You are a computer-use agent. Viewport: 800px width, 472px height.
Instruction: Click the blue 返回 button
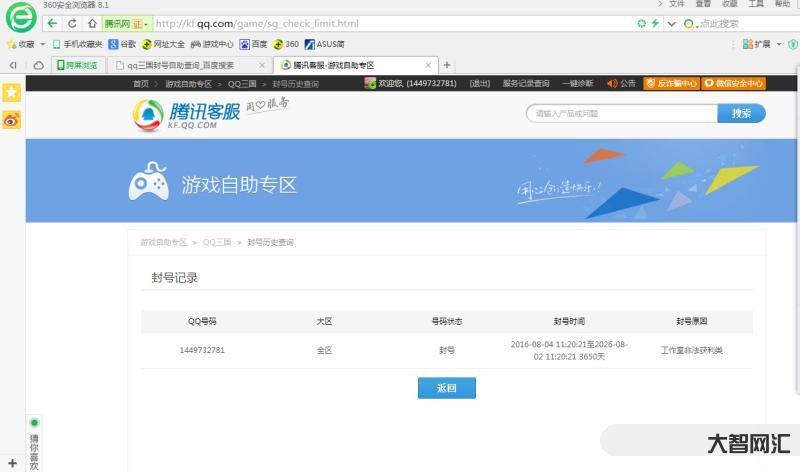[x=446, y=388]
